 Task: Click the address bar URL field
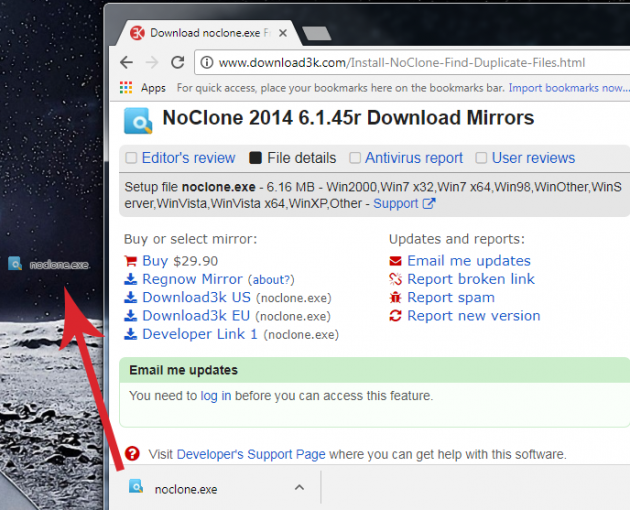point(412,63)
